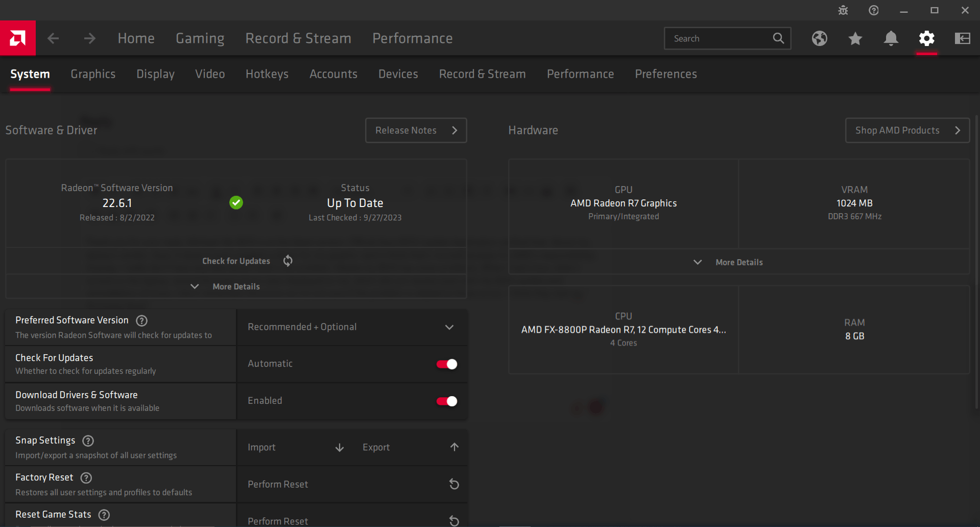Switch to the Devices tab
This screenshot has width=980, height=527.
(398, 74)
